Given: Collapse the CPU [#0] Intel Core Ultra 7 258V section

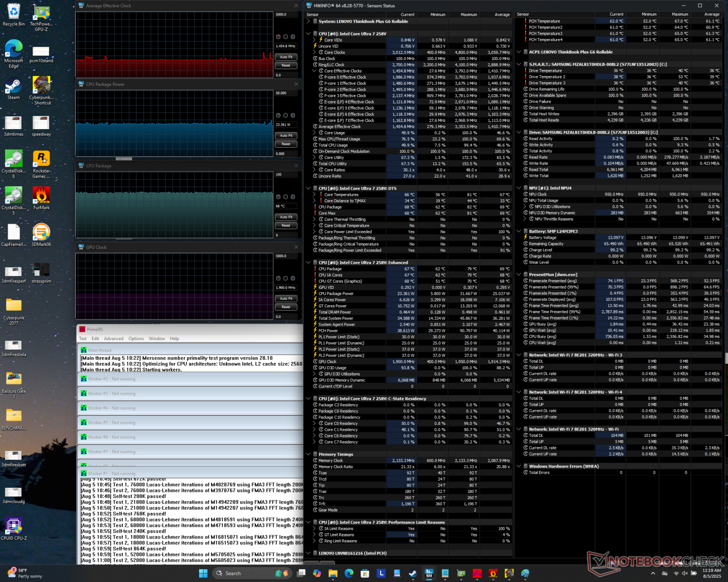Looking at the screenshot, I should [309, 34].
